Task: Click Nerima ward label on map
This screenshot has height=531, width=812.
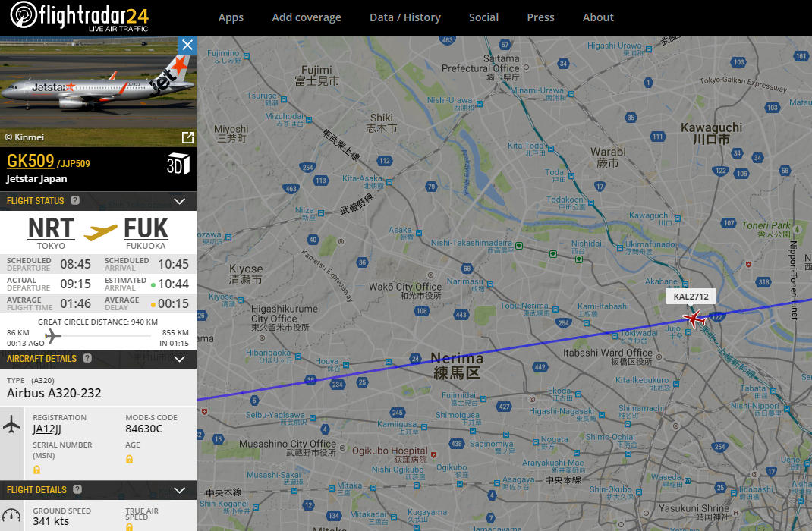Action: pyautogui.click(x=457, y=366)
